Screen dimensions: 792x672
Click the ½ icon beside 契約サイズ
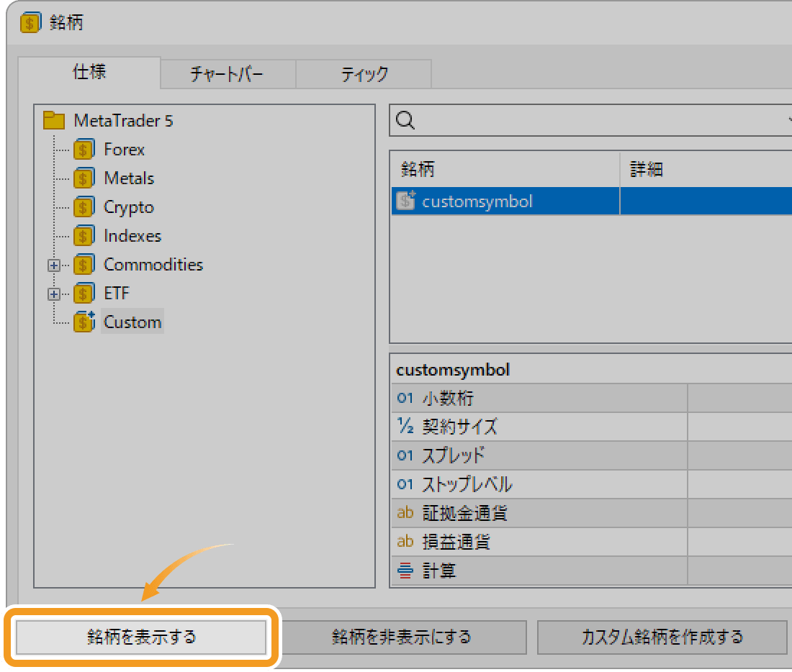pos(405,426)
